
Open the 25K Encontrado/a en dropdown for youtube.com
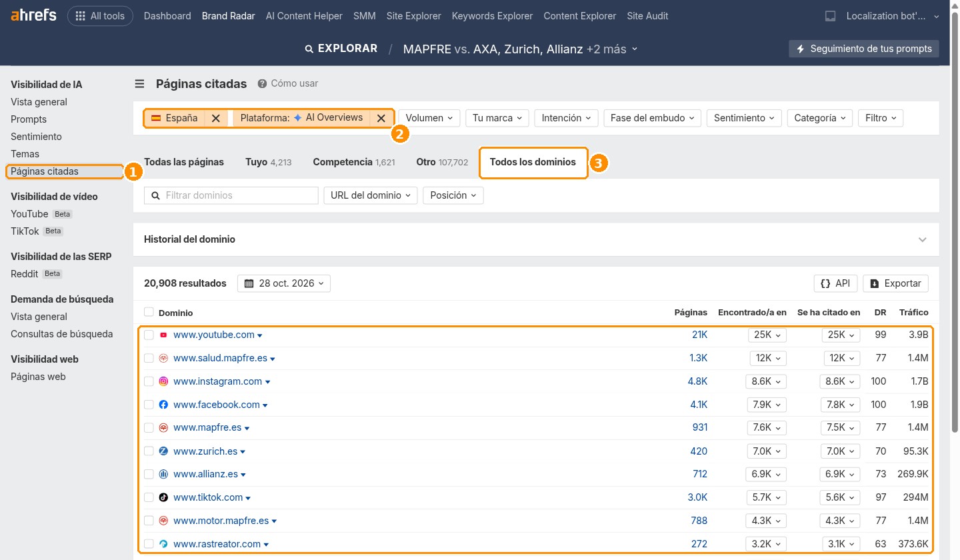767,335
